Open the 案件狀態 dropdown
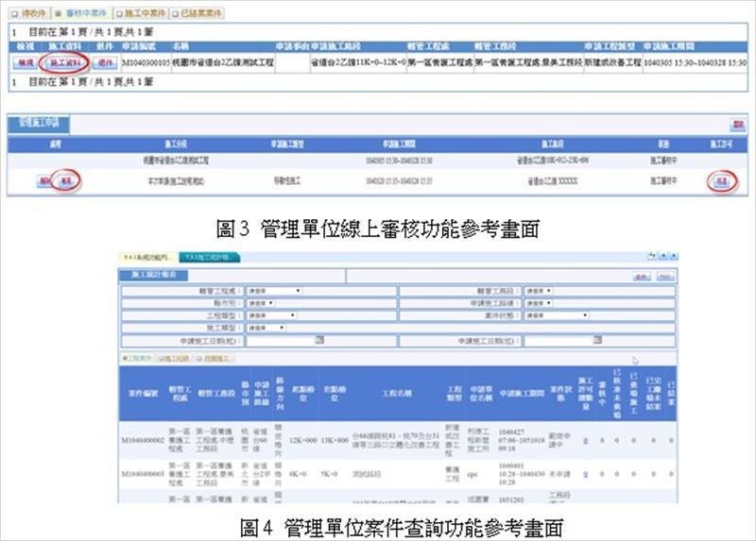 pos(557,315)
